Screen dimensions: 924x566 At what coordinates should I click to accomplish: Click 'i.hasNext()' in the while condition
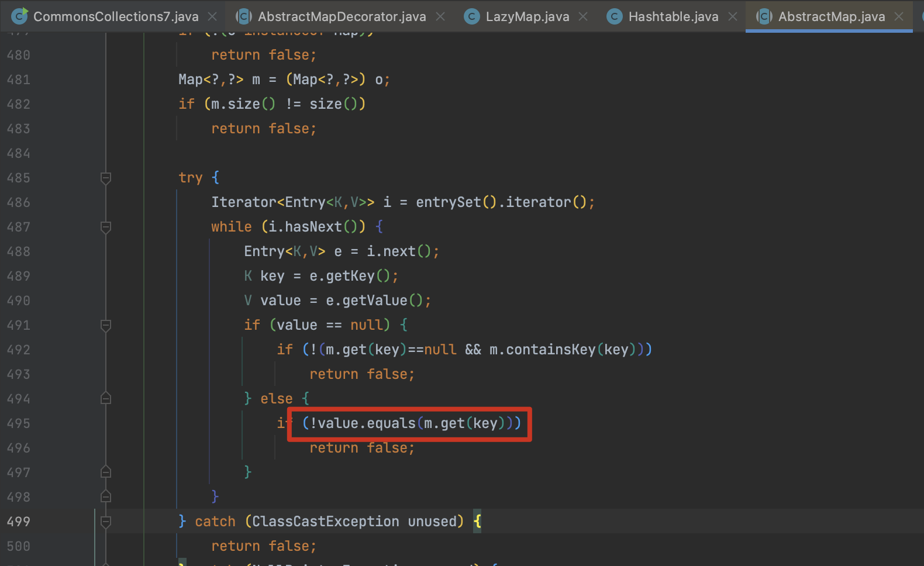click(x=313, y=227)
